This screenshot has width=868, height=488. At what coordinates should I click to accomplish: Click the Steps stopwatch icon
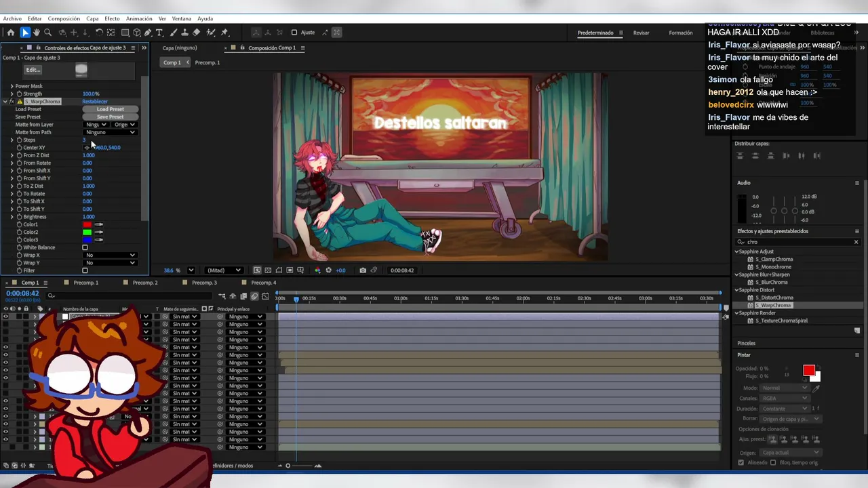click(x=20, y=140)
